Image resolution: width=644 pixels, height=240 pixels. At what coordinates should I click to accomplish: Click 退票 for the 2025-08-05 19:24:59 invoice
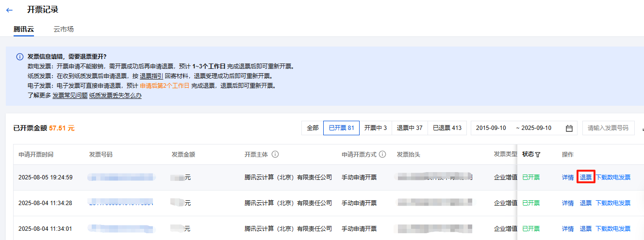pyautogui.click(x=586, y=177)
